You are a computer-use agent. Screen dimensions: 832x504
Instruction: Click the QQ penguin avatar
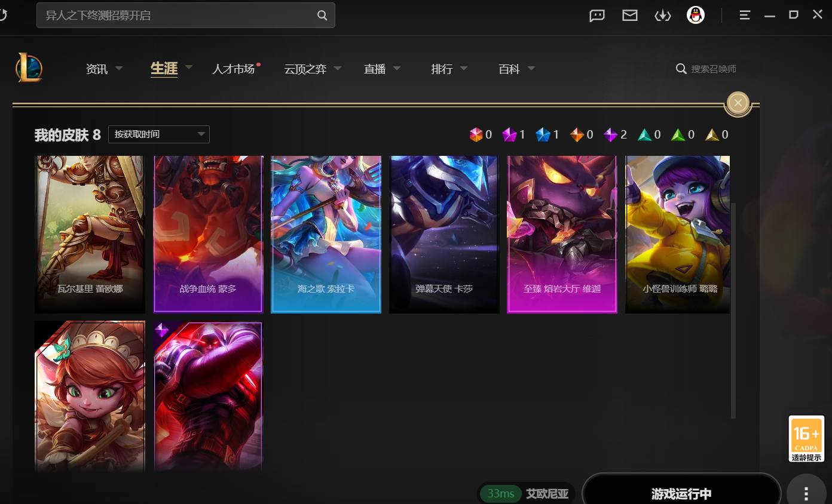click(x=696, y=16)
